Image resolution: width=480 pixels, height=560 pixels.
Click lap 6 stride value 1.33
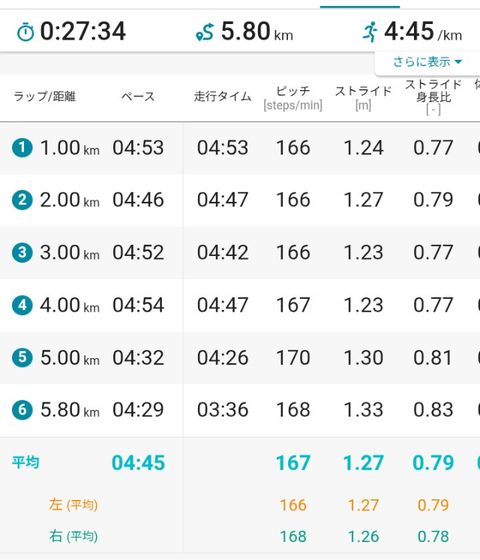363,410
